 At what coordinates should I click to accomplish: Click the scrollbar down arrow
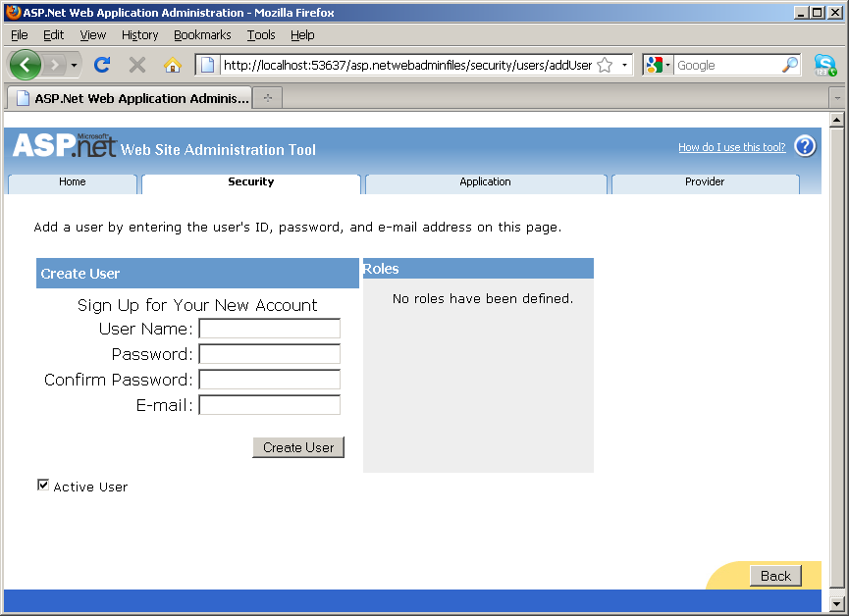[x=837, y=604]
